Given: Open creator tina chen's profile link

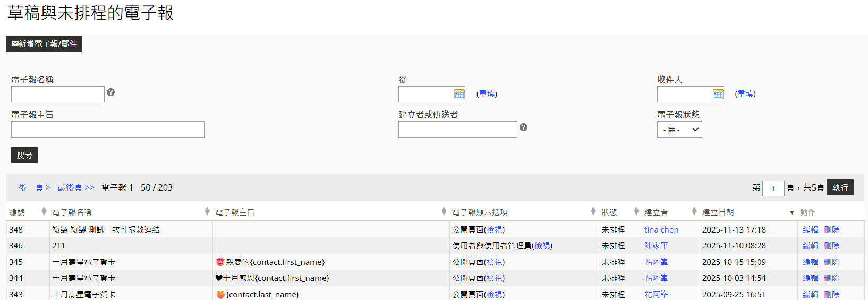Looking at the screenshot, I should tap(661, 230).
